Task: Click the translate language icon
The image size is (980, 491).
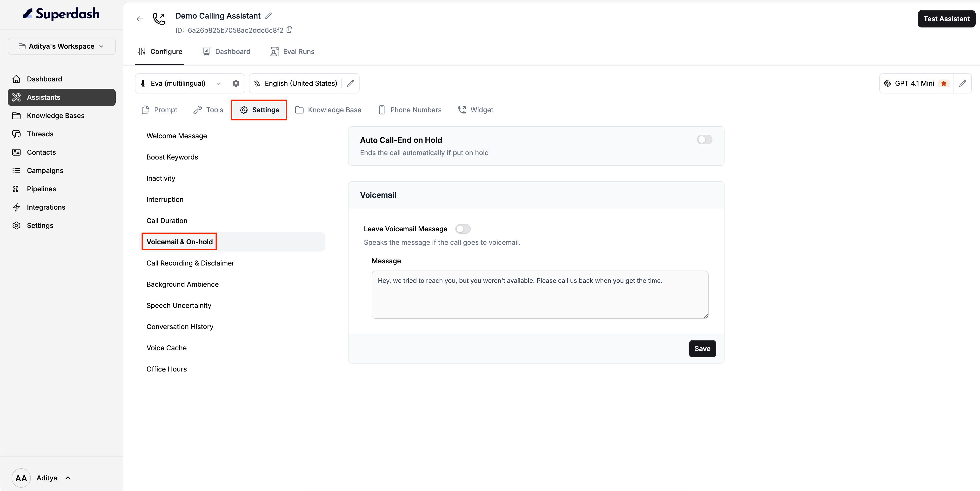Action: 257,83
